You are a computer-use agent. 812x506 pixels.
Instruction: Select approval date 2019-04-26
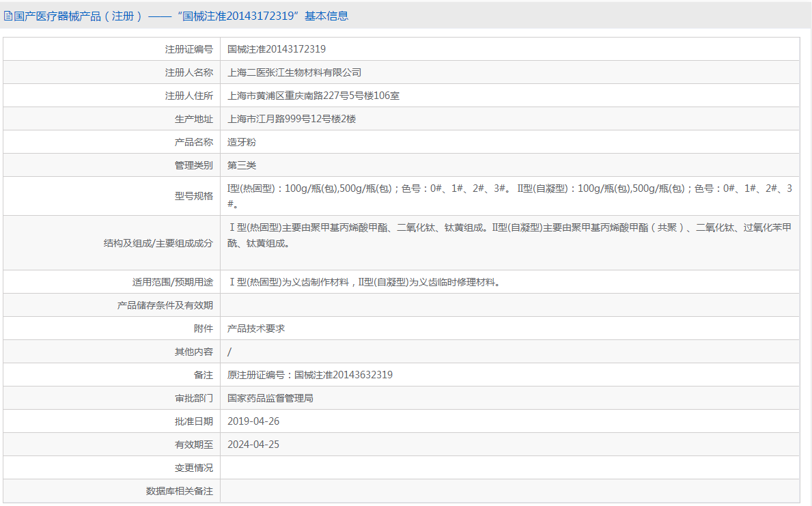pyautogui.click(x=253, y=421)
